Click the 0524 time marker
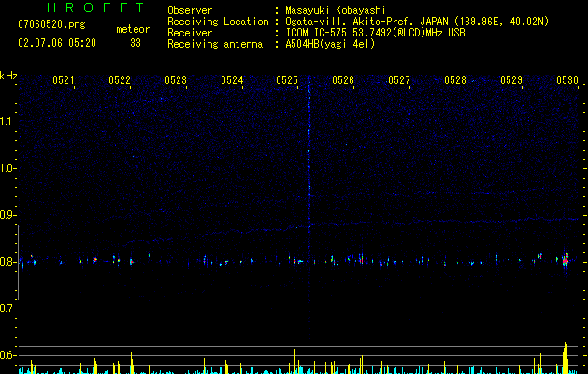Viewport: 588px width, 374px height. point(232,80)
